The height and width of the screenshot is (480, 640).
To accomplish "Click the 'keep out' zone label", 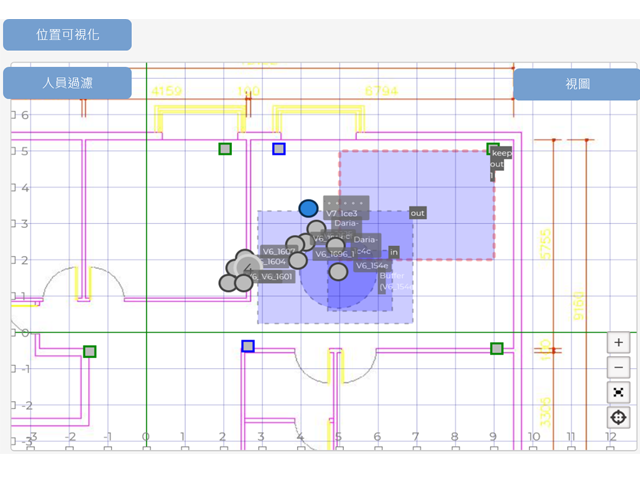I will pos(502,154).
